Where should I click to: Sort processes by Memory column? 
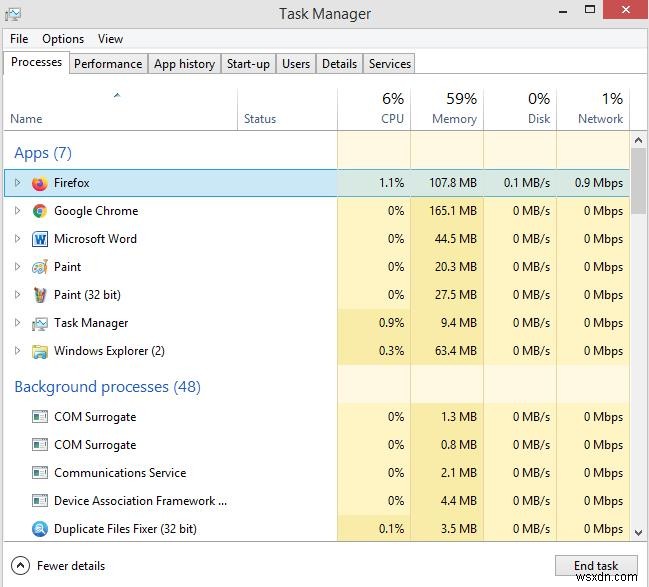click(x=447, y=109)
